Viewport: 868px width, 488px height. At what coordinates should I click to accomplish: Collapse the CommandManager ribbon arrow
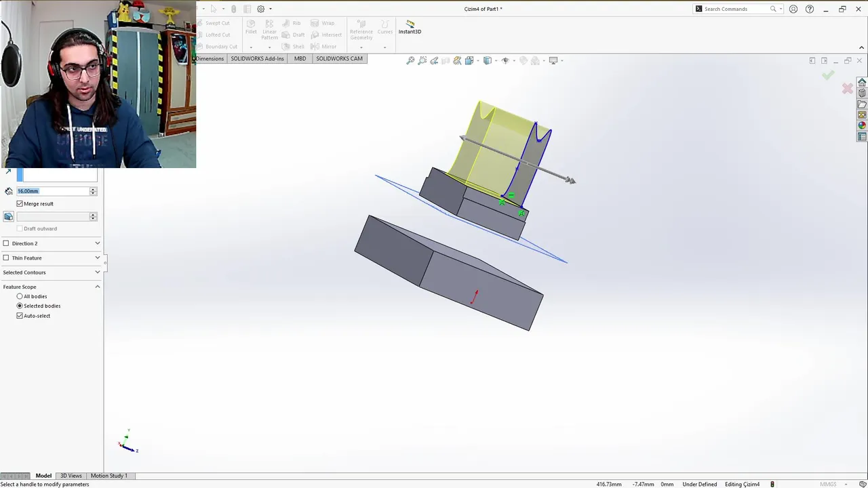[861, 47]
